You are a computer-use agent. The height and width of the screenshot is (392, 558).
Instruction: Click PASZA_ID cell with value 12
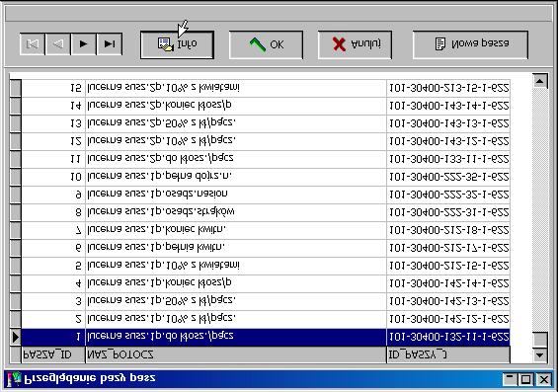(53, 141)
